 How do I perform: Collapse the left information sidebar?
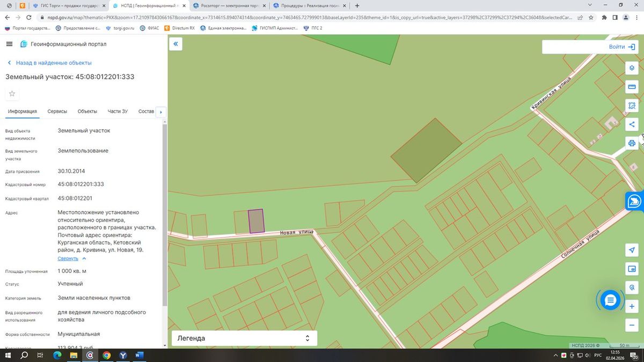tap(175, 44)
